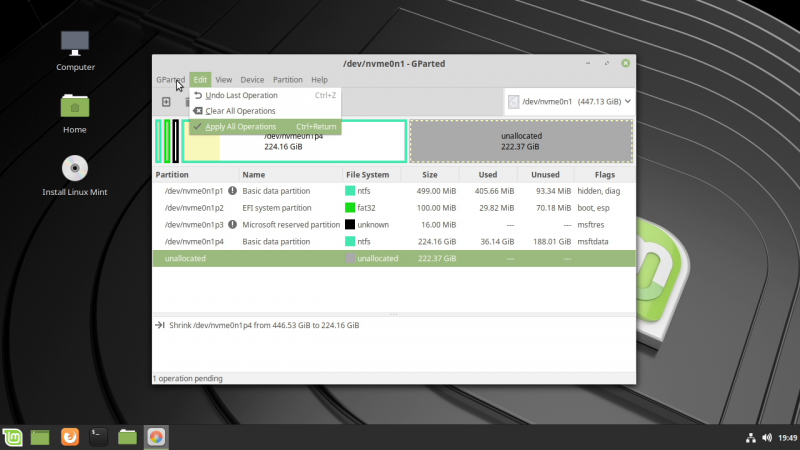Open the /dev/nvme0n1 device selector dropdown

[569, 102]
